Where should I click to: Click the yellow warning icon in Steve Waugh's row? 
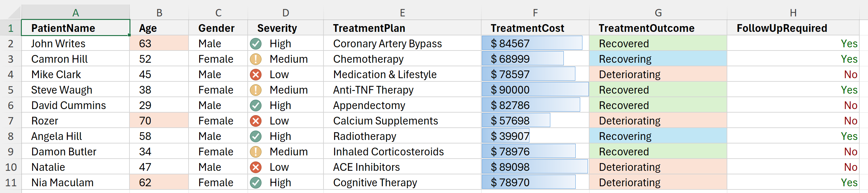click(x=256, y=90)
